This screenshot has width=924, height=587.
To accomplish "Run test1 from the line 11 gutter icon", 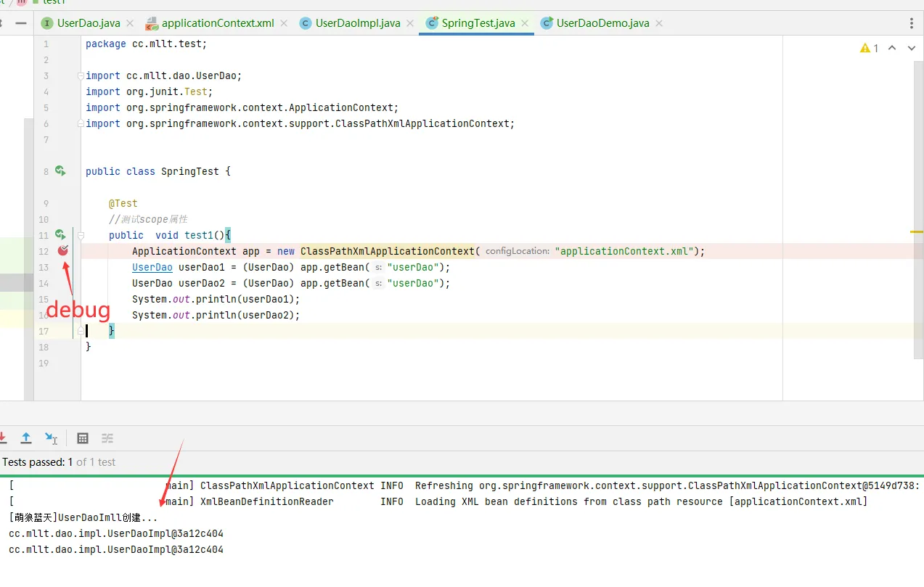I will pos(60,235).
